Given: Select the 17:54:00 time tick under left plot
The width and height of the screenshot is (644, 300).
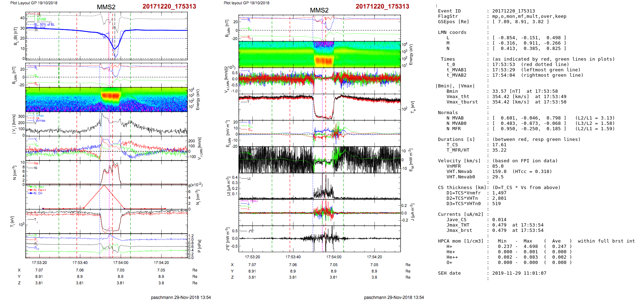Looking at the screenshot, I should pos(121,263).
